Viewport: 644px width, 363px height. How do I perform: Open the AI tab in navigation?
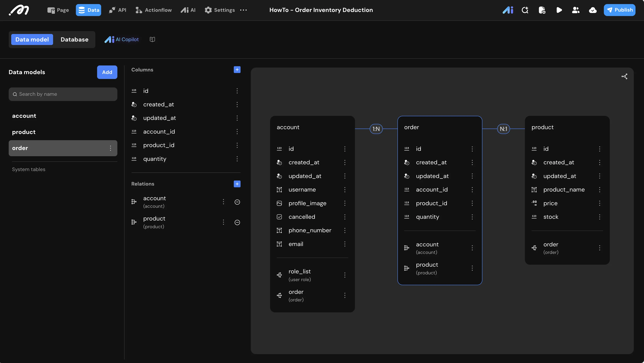188,10
